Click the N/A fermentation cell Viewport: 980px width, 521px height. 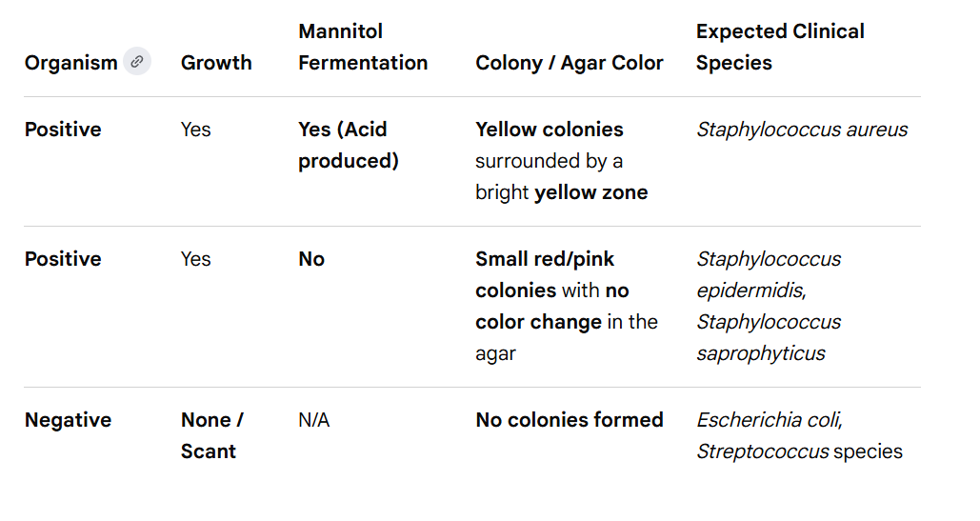tap(313, 420)
